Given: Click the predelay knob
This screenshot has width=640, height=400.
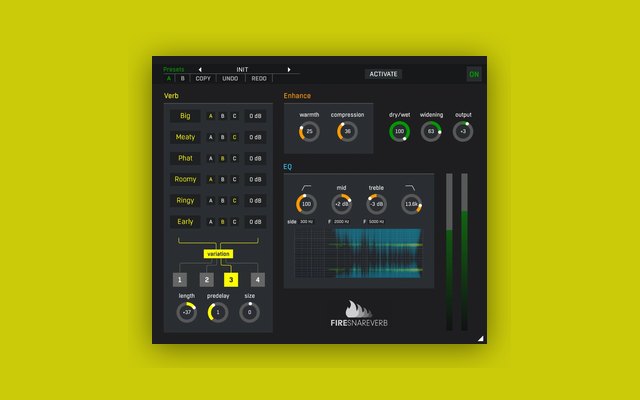Looking at the screenshot, I should [218, 312].
